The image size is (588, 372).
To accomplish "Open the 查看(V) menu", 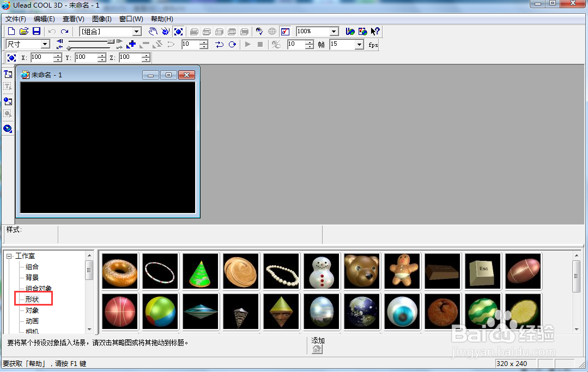I will [x=73, y=19].
